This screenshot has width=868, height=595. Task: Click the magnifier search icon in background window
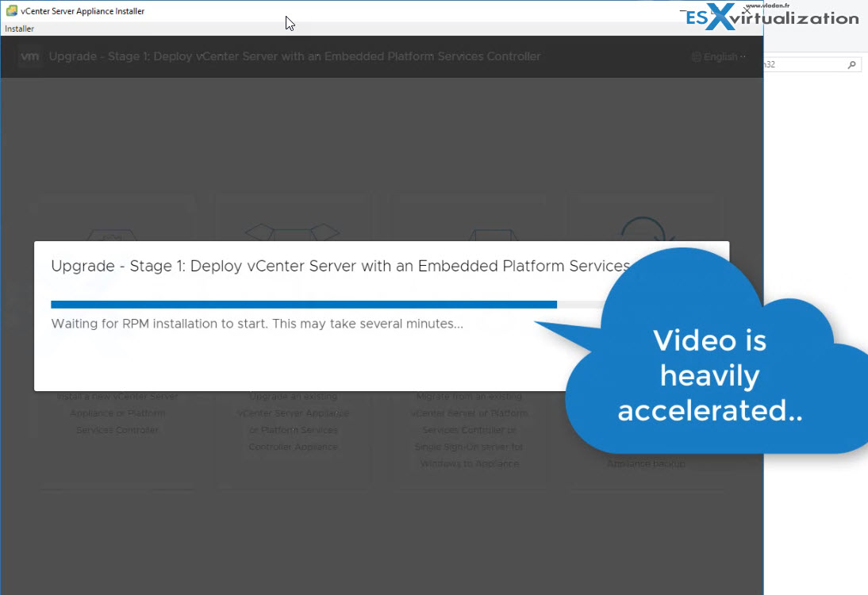point(852,65)
